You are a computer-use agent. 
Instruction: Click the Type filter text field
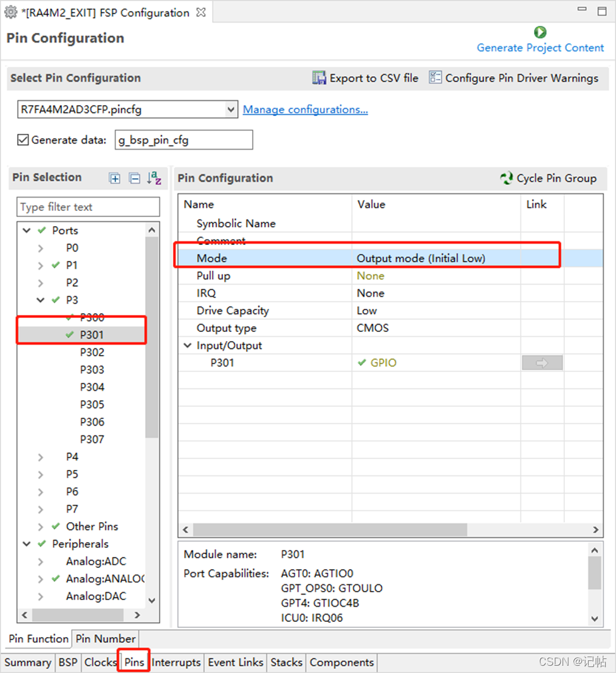coord(88,207)
